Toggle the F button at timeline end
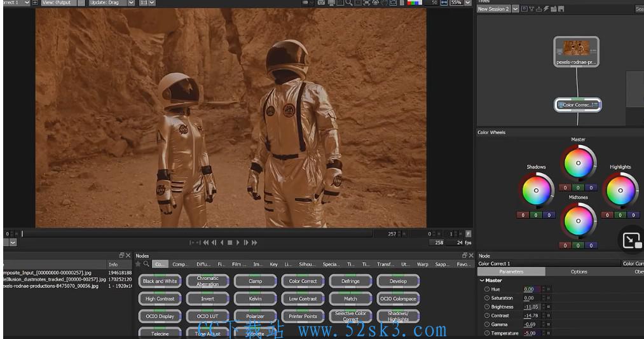Viewport: 644px width, 339px height. pyautogui.click(x=468, y=234)
